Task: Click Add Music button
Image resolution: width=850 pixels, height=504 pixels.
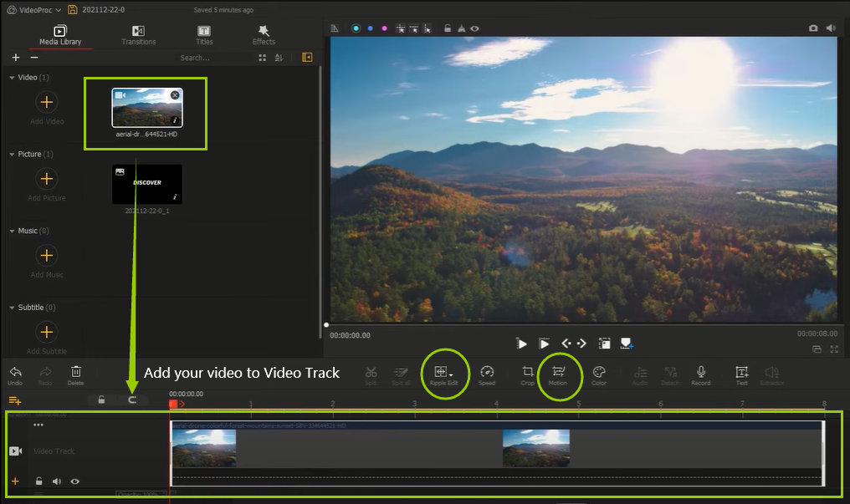Action: (47, 256)
